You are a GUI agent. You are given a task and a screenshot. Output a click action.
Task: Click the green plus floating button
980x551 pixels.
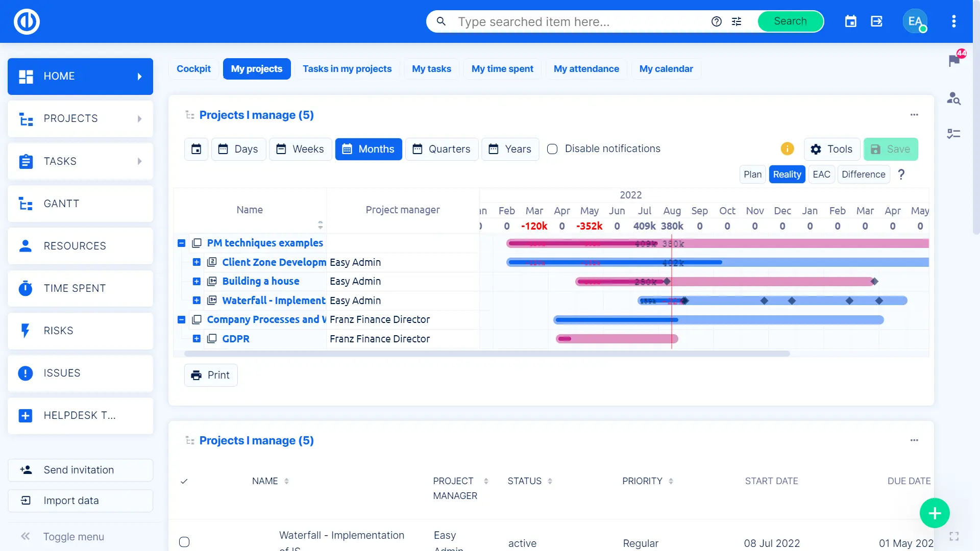pos(934,513)
